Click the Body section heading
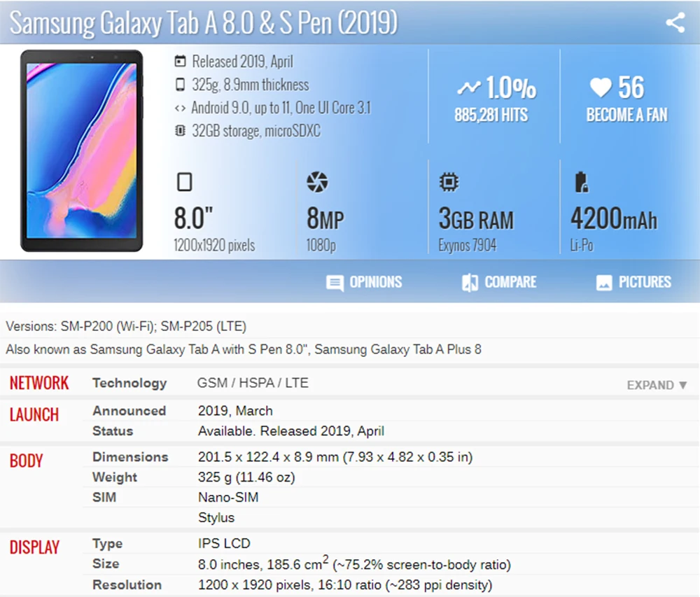Screen dimensions: 700x597 pyautogui.click(x=27, y=461)
